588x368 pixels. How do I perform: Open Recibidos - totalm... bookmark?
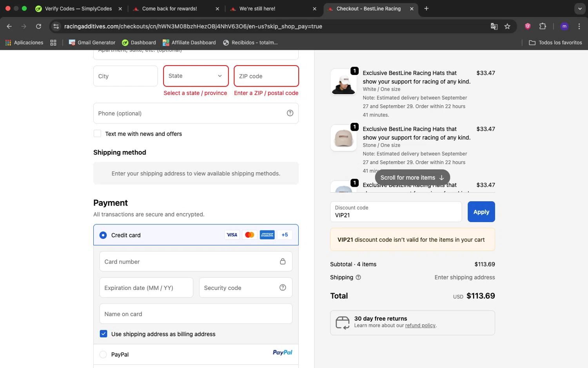click(x=250, y=42)
